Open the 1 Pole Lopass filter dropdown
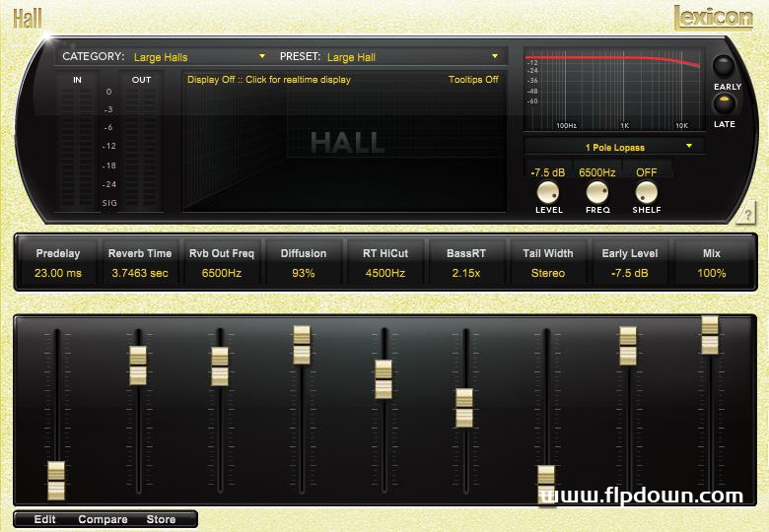The height and width of the screenshot is (532, 769). 614,147
